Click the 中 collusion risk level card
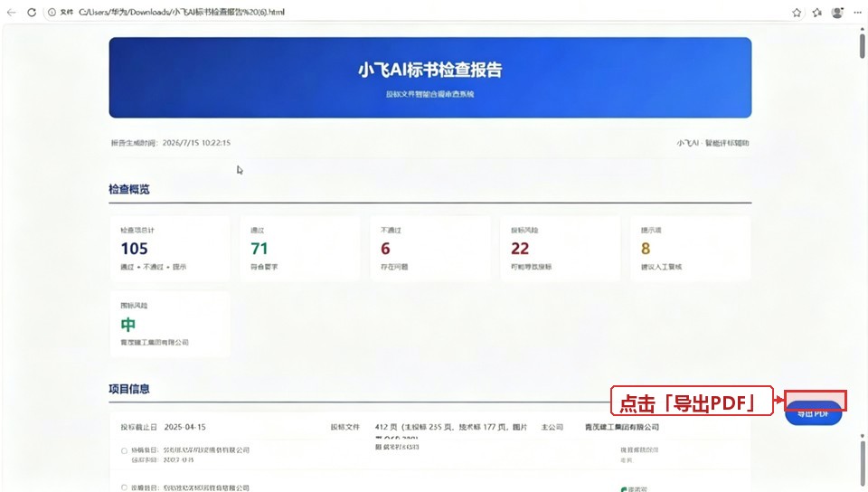The width and height of the screenshot is (868, 492). [169, 325]
